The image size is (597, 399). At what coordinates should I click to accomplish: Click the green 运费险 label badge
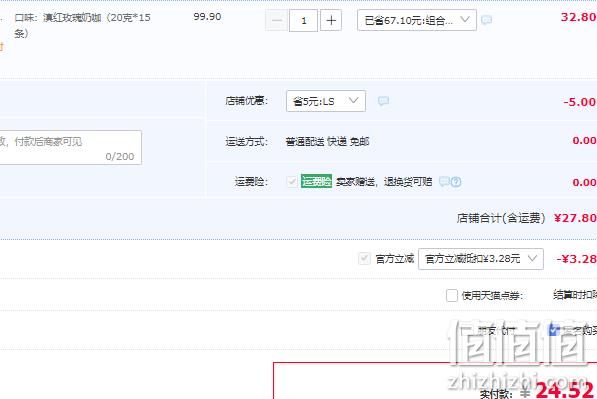(x=316, y=181)
